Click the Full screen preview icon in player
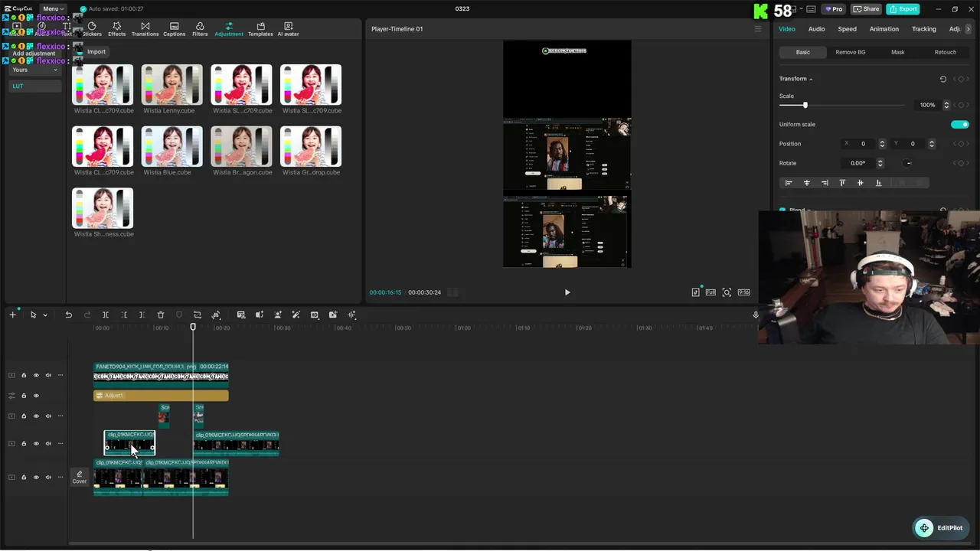Viewport: 980px width, 551px height. (710, 292)
